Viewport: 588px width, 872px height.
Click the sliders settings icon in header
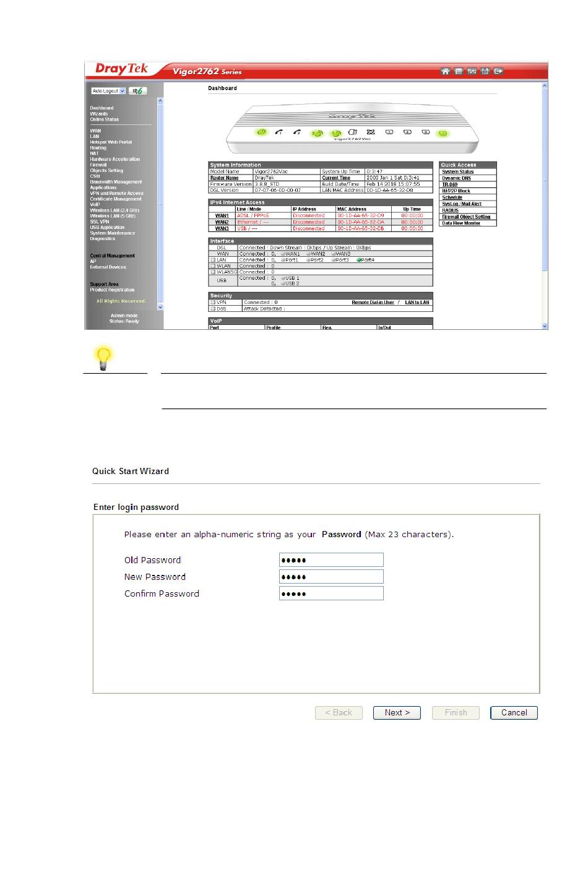(472, 71)
